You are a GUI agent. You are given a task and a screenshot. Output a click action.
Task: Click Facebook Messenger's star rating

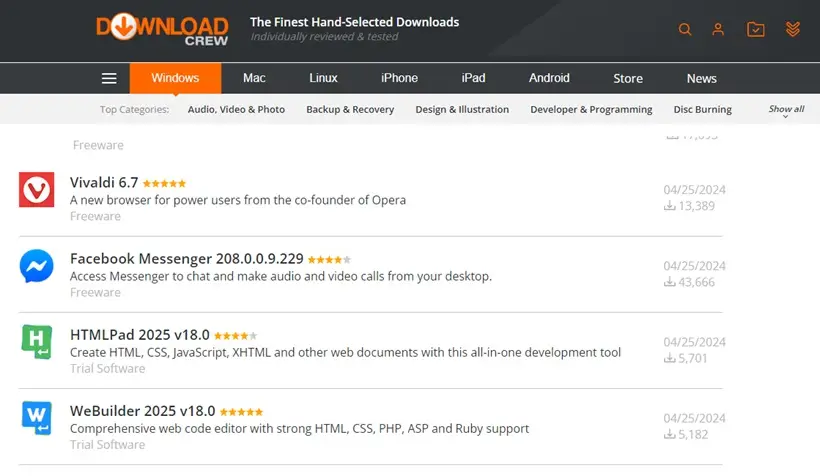(x=329, y=259)
